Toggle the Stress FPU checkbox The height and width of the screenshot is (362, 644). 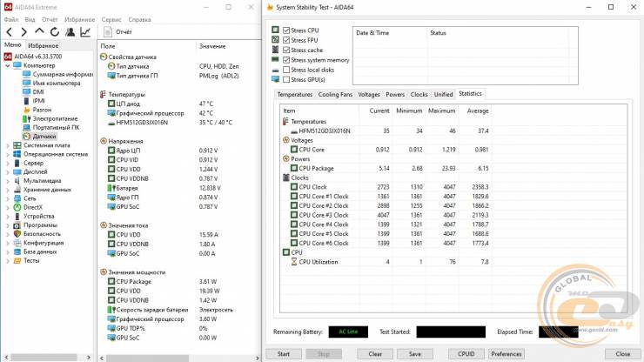(x=286, y=40)
